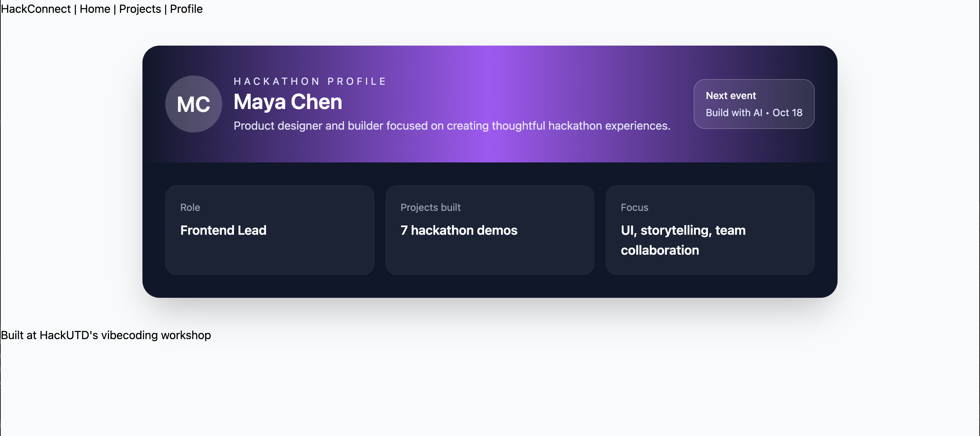Click the Projects built label
The height and width of the screenshot is (436, 980).
coord(430,207)
